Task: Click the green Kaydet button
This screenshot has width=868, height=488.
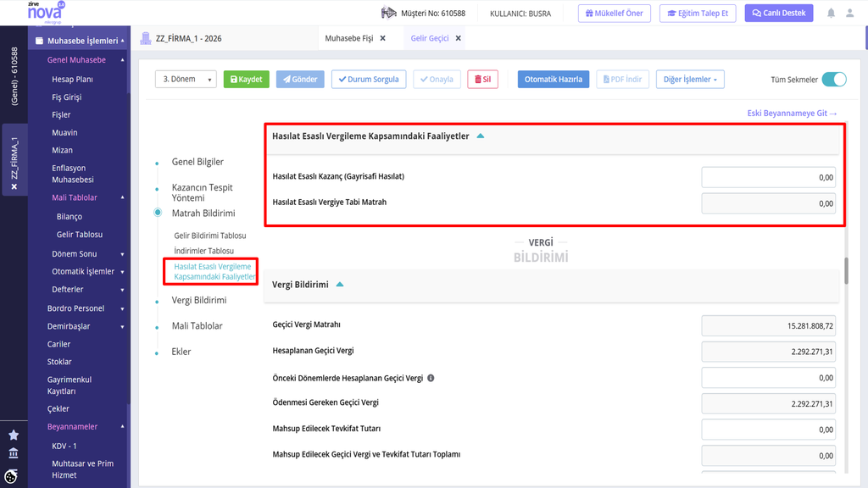Action: tap(247, 79)
